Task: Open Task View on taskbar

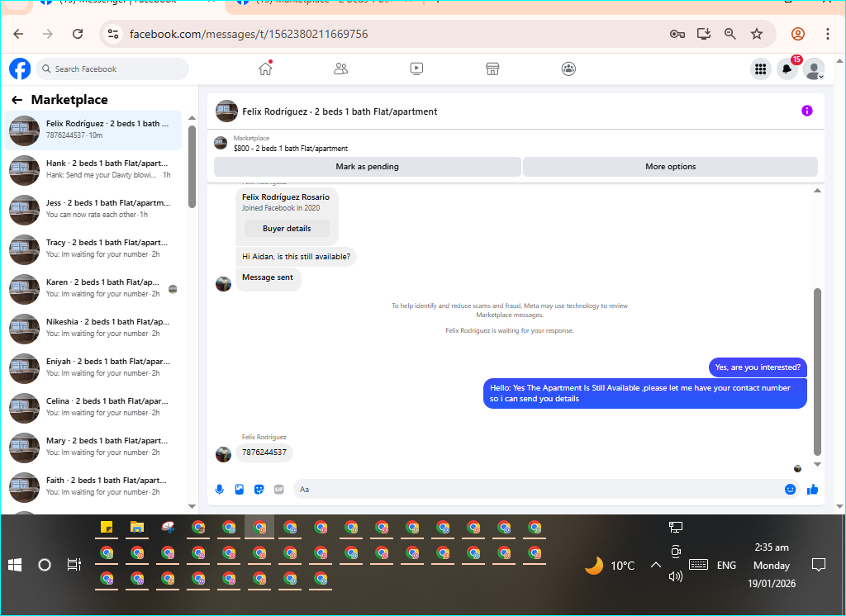Action: 74,565
